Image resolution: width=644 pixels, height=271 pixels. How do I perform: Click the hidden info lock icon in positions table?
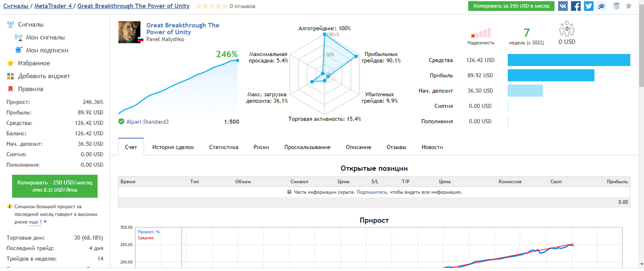(x=290, y=192)
